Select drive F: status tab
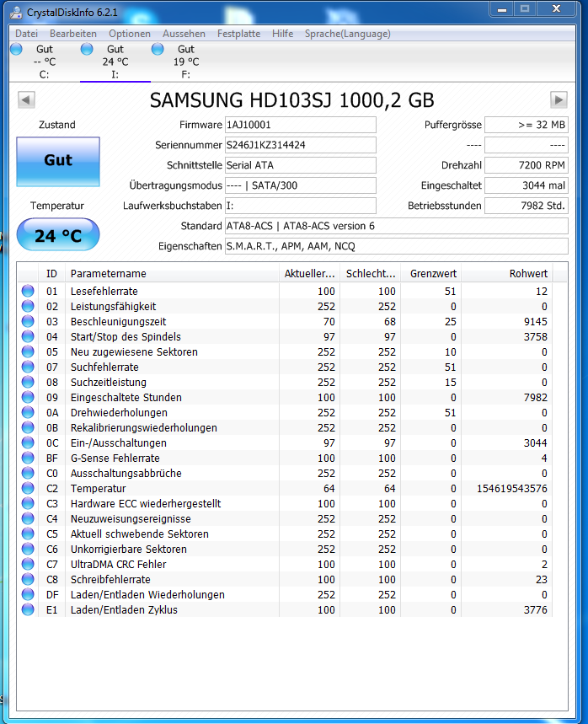 [185, 62]
